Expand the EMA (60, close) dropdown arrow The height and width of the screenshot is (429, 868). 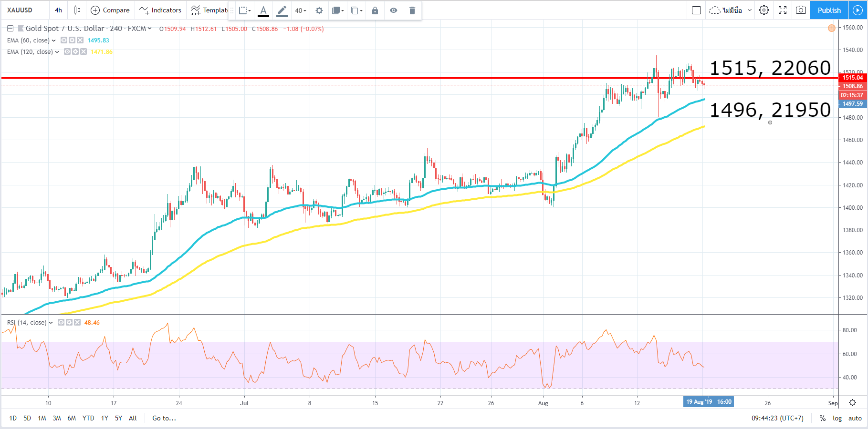point(53,41)
